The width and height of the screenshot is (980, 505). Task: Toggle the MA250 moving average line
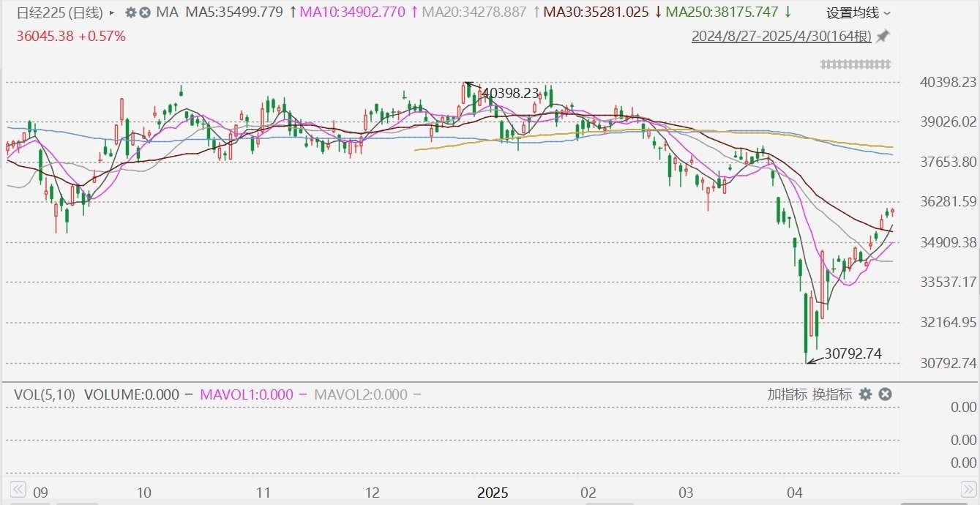click(721, 12)
